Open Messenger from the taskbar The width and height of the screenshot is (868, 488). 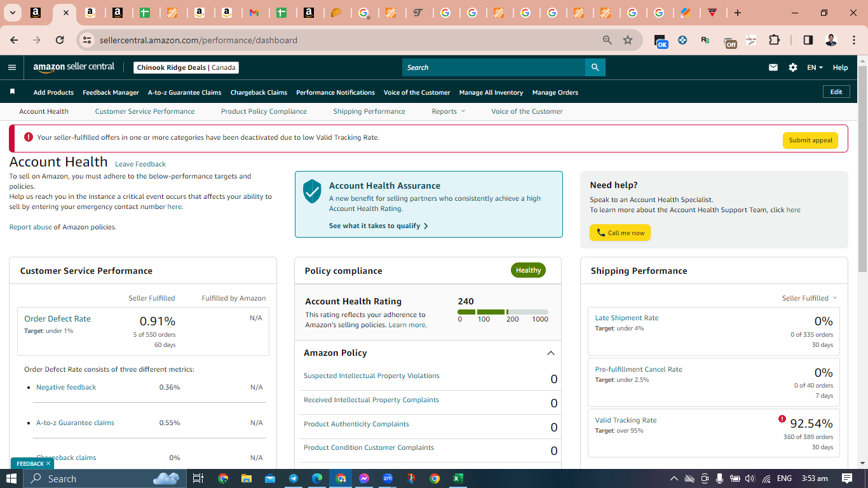click(364, 478)
